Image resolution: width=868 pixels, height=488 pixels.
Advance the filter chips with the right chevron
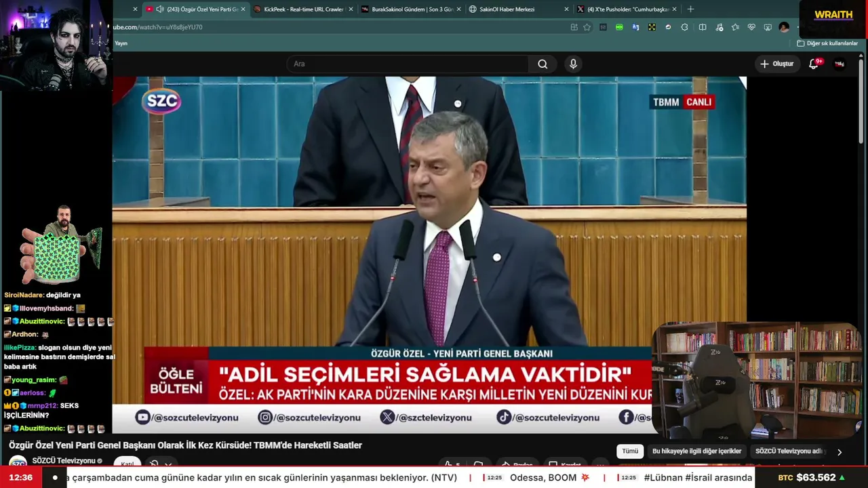tap(840, 452)
